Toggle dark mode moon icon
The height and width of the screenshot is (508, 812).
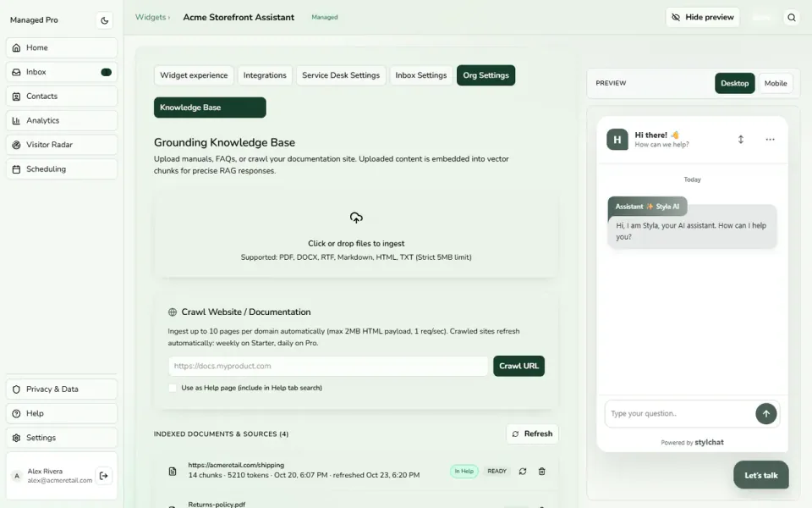(104, 20)
